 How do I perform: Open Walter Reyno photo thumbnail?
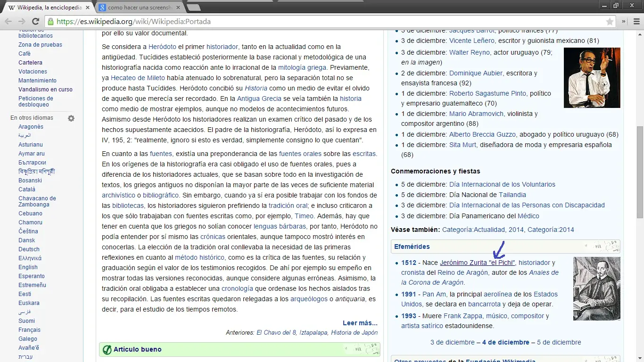point(592,78)
